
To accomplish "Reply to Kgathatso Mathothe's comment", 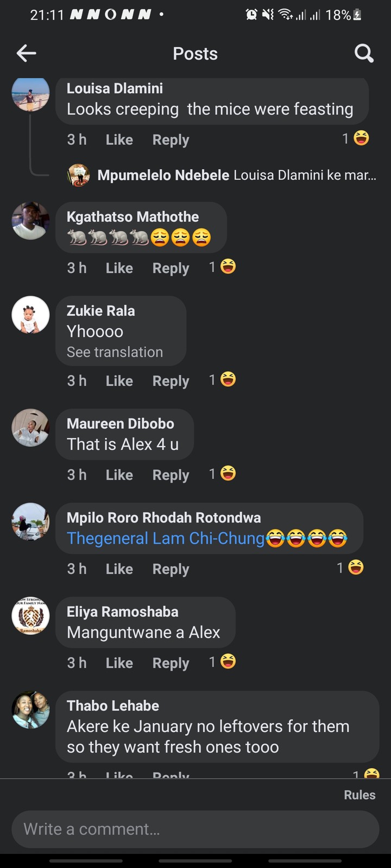I will pyautogui.click(x=171, y=268).
